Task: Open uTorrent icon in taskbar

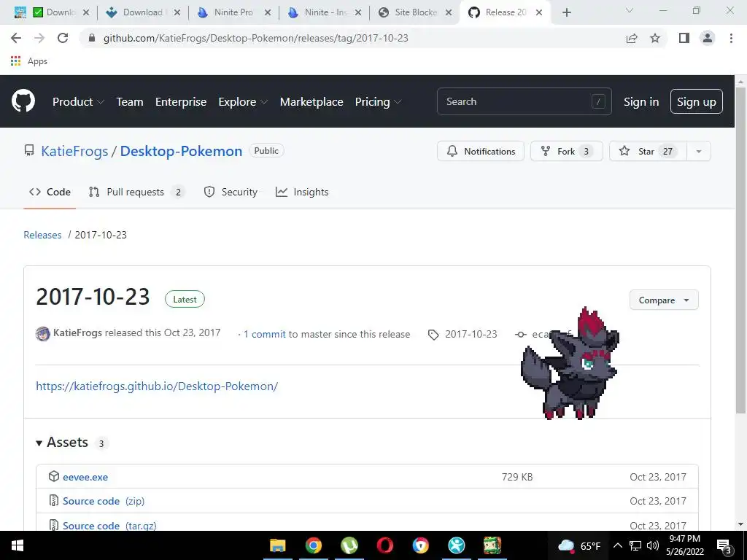Action: click(349, 545)
